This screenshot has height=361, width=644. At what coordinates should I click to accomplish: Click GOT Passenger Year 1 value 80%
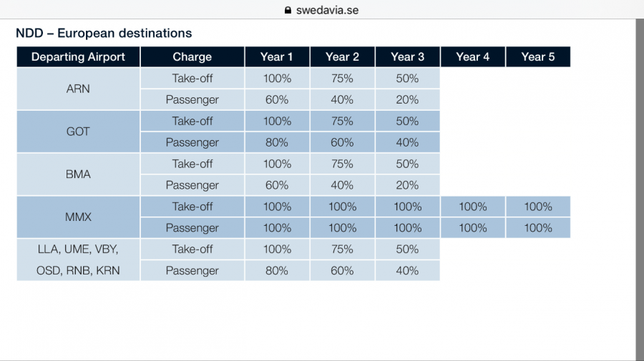[276, 142]
